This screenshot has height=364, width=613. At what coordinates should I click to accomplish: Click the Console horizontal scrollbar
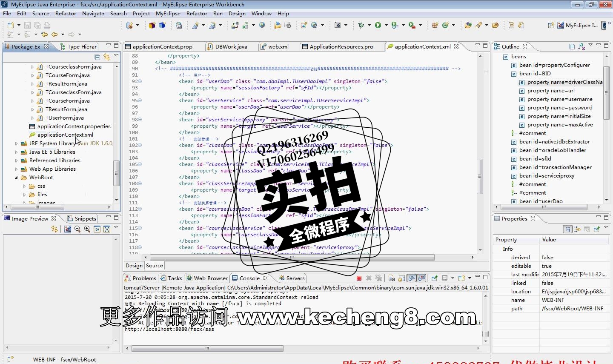tap(207, 348)
